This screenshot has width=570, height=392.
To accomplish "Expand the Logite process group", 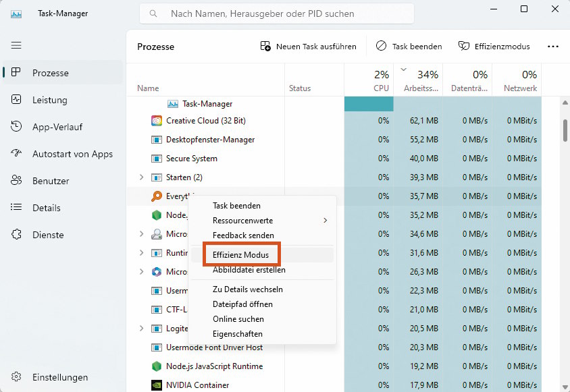I will coord(141,329).
